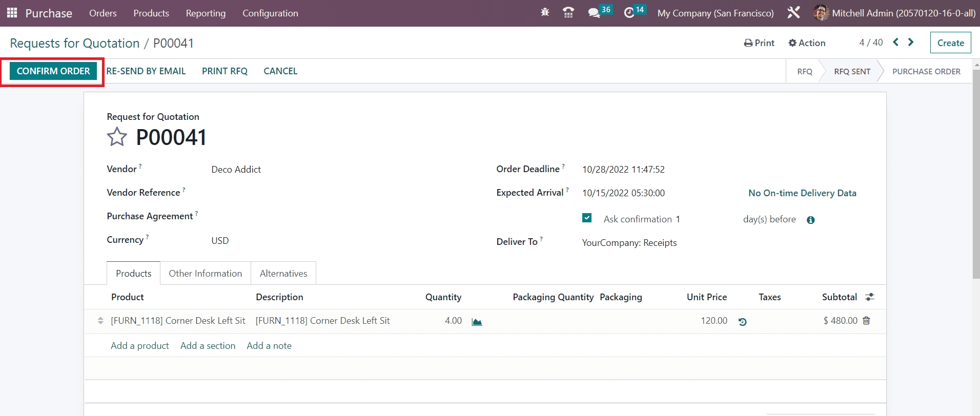Open the activities clock icon
Screen dimensions: 980x416
tap(629, 13)
